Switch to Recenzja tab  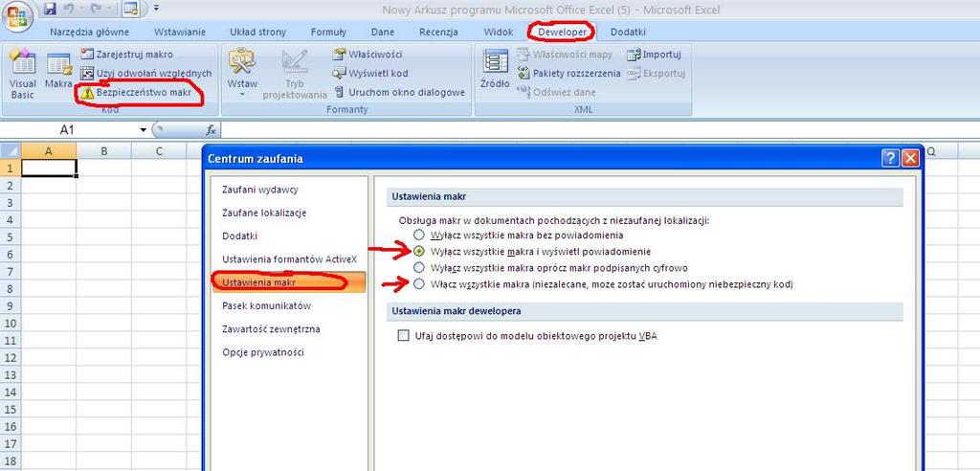[438, 32]
